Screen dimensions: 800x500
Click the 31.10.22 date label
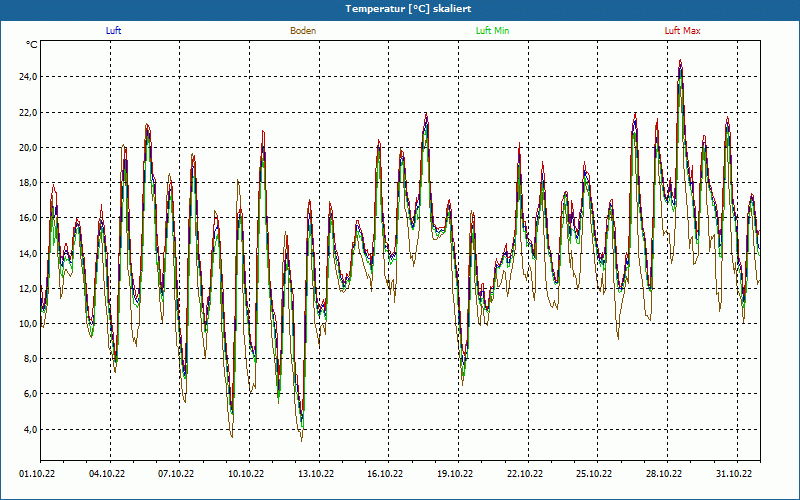click(734, 474)
